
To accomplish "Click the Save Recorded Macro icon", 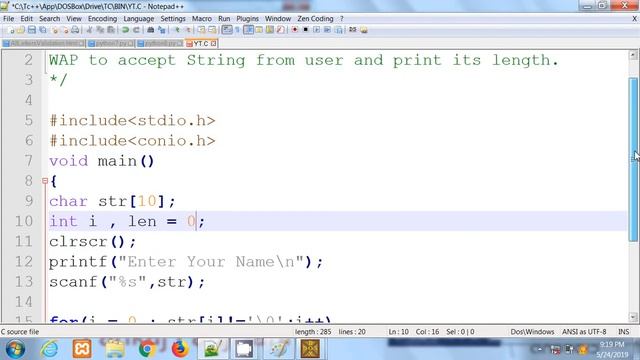I will (x=338, y=30).
